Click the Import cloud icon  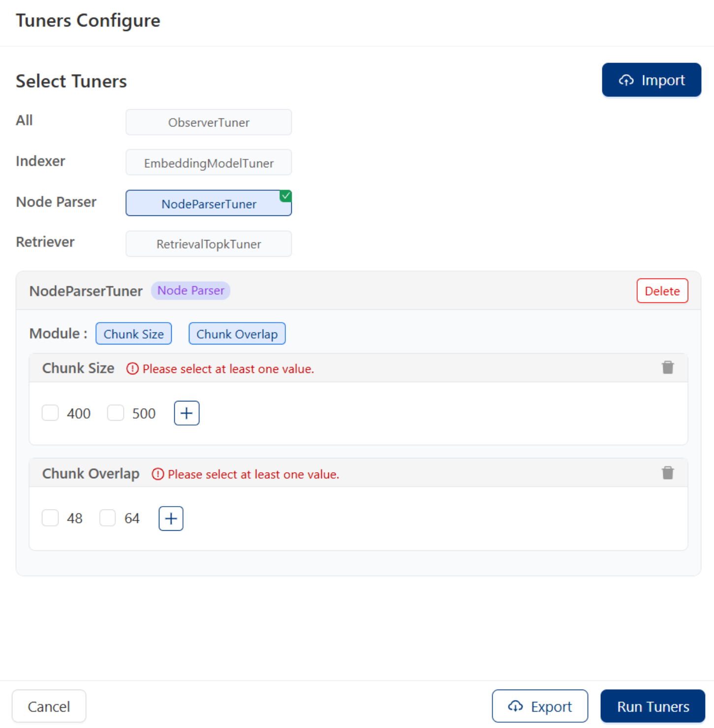pyautogui.click(x=627, y=80)
